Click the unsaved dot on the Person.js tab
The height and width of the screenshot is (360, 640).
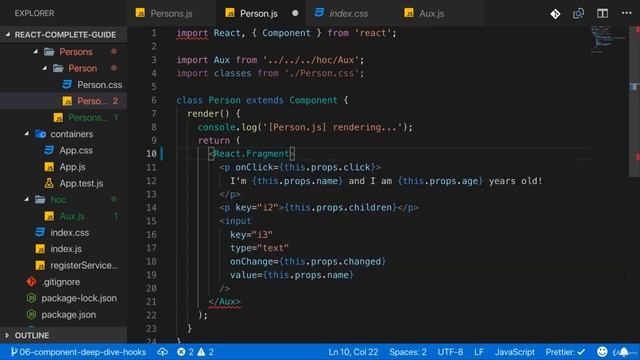click(295, 13)
